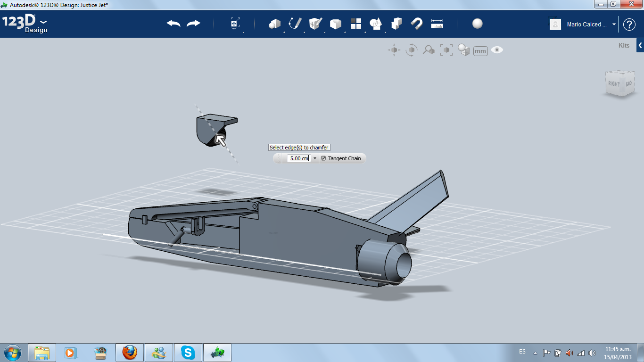Select the Measure ruler tool
Screen dimensions: 644x362
437,24
